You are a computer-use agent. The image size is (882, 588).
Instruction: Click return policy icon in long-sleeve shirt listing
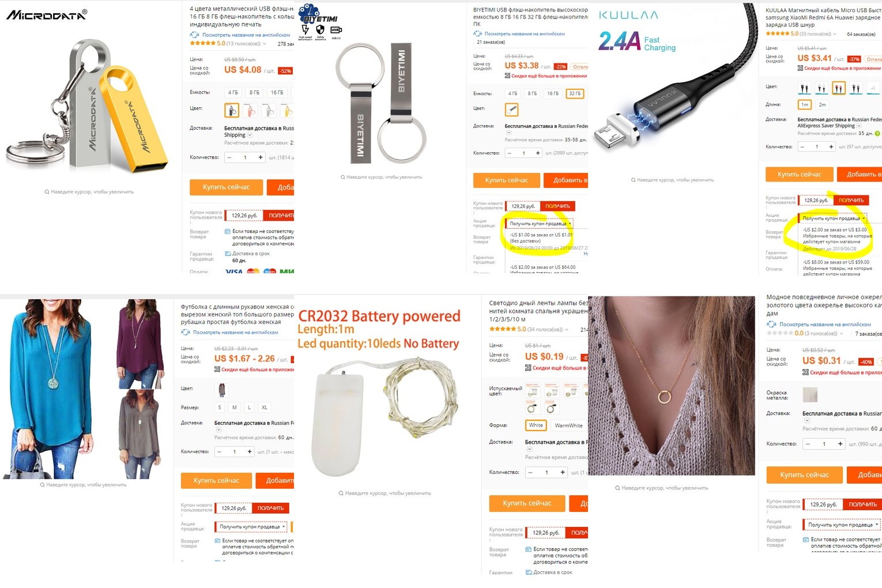tap(217, 541)
